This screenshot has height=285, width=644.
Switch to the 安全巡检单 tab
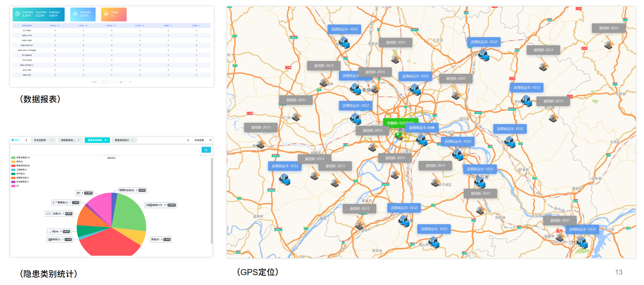click(40, 140)
